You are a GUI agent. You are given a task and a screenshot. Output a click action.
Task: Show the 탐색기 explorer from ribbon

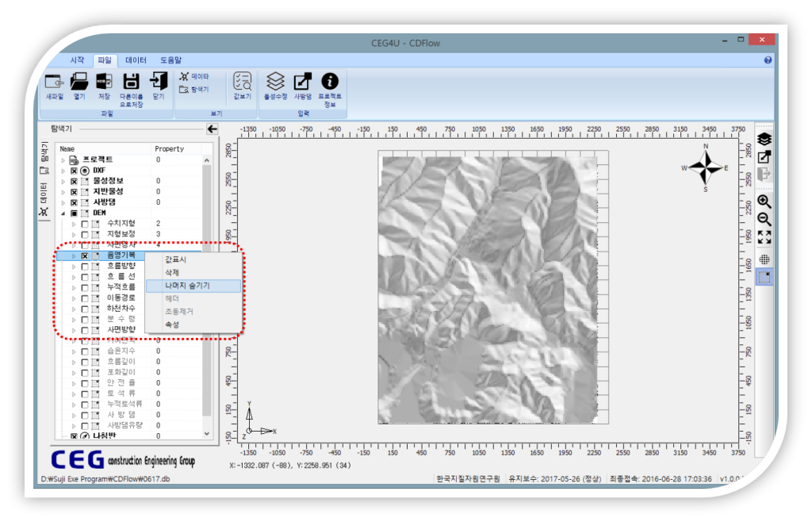coord(195,90)
